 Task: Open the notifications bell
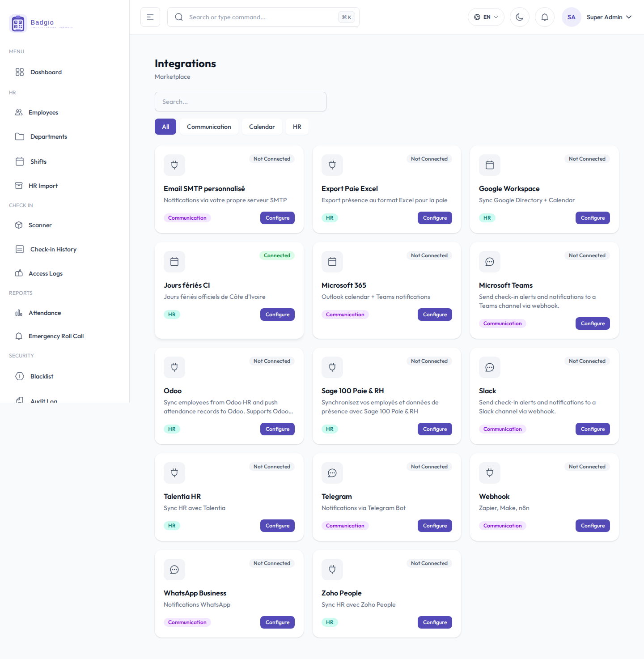544,17
